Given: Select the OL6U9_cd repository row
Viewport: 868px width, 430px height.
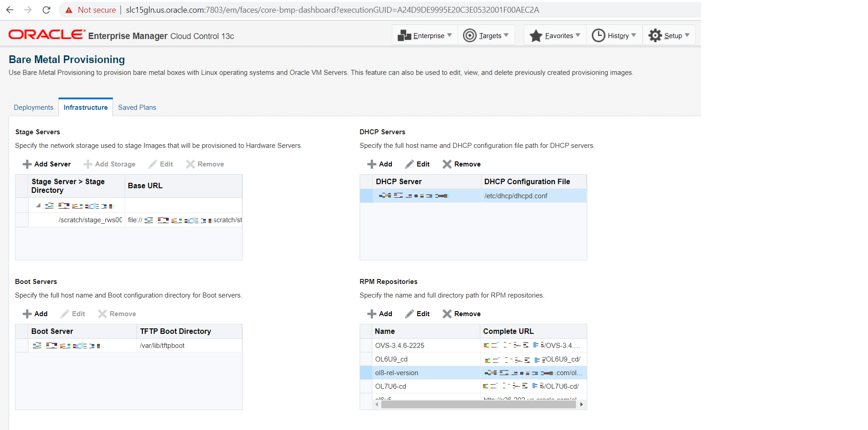Looking at the screenshot, I should click(473, 359).
